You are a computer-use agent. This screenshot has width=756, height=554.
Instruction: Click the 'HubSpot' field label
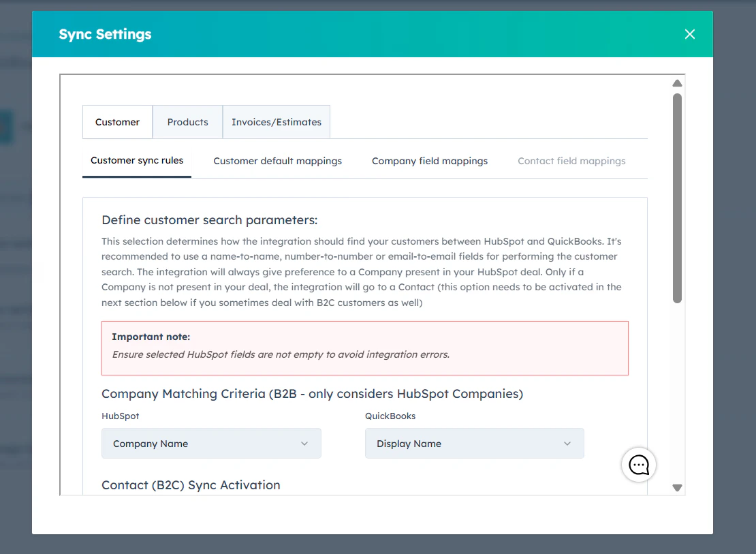pyautogui.click(x=120, y=416)
